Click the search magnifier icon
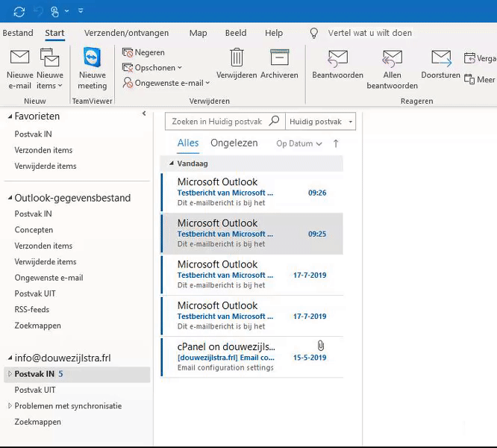The height and width of the screenshot is (448, 497). point(274,121)
